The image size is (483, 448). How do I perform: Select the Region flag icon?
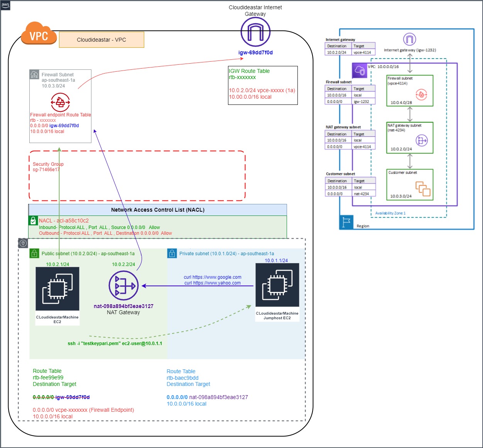point(346,222)
